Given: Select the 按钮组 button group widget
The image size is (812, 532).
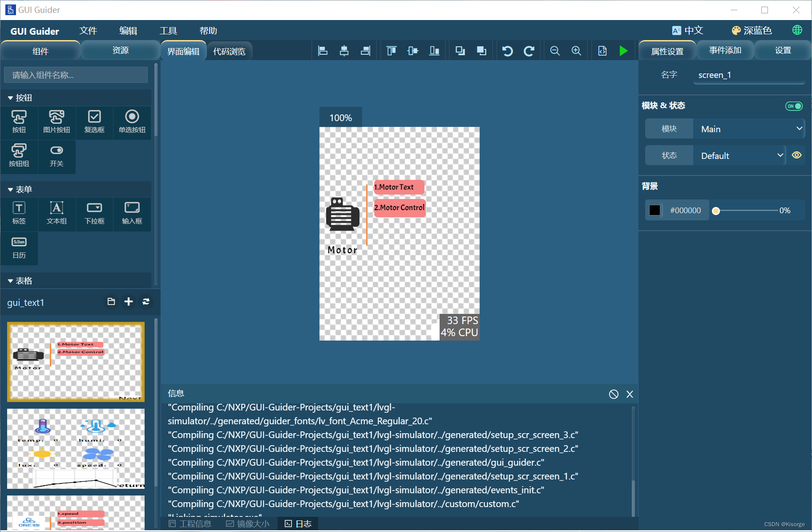Looking at the screenshot, I should [x=19, y=156].
